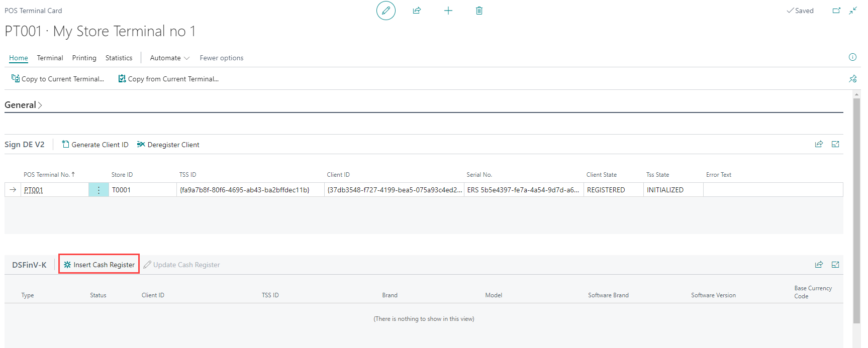Open the PT001 terminal number link
This screenshot has width=868, height=348.
34,190
